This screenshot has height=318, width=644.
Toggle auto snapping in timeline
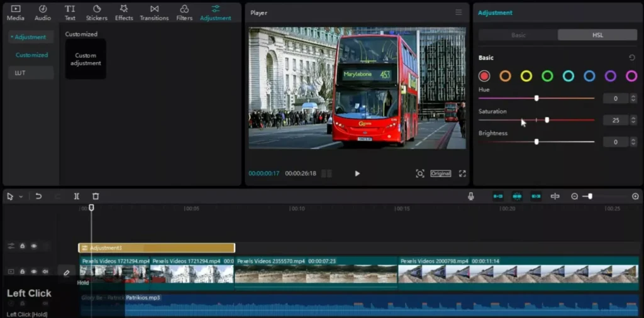(x=517, y=197)
